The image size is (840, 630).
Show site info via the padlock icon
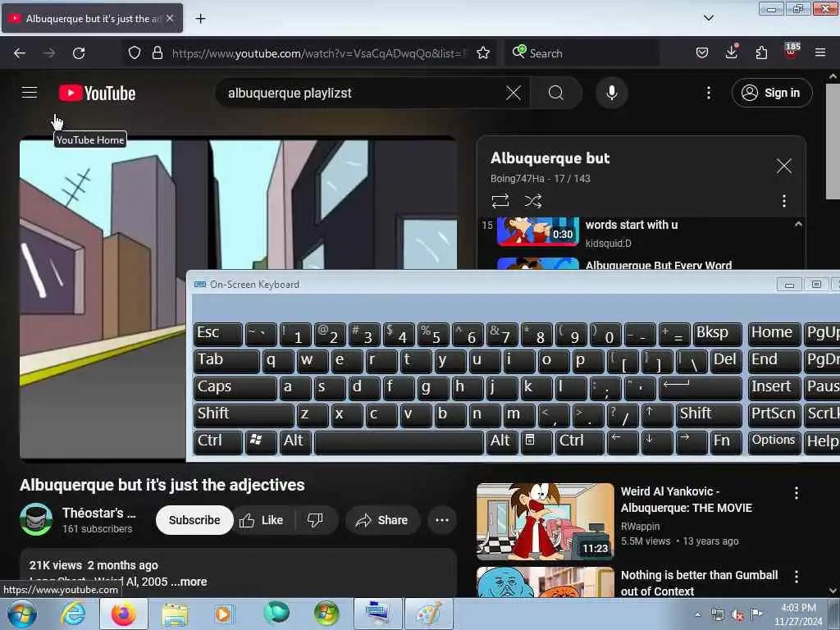[157, 53]
